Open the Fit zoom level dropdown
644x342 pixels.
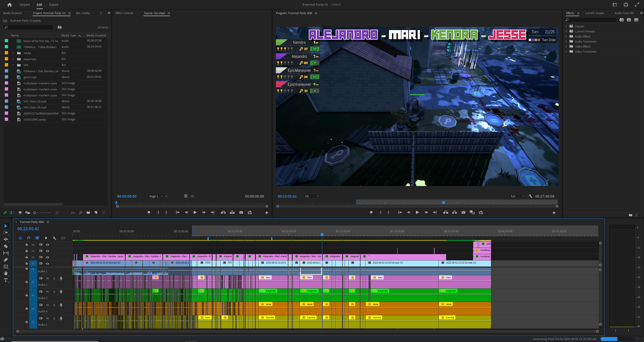tap(312, 196)
